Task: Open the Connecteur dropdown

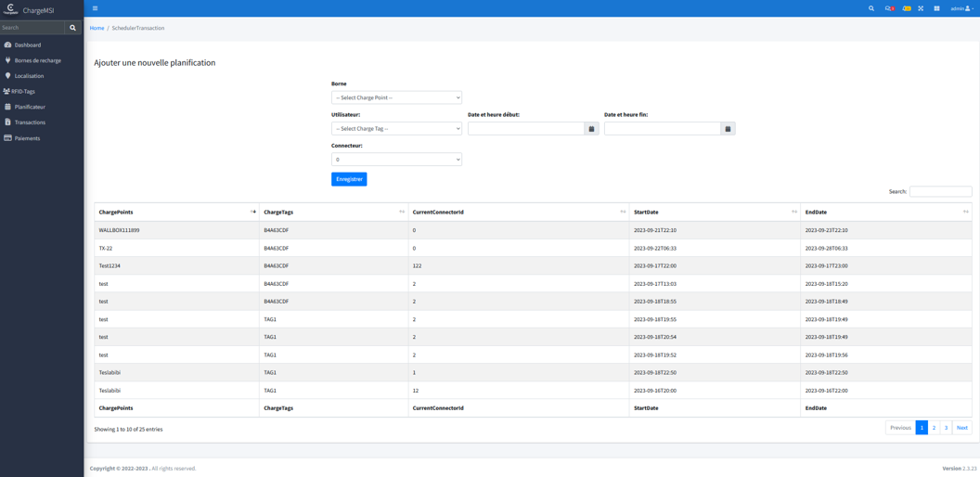Action: click(396, 160)
